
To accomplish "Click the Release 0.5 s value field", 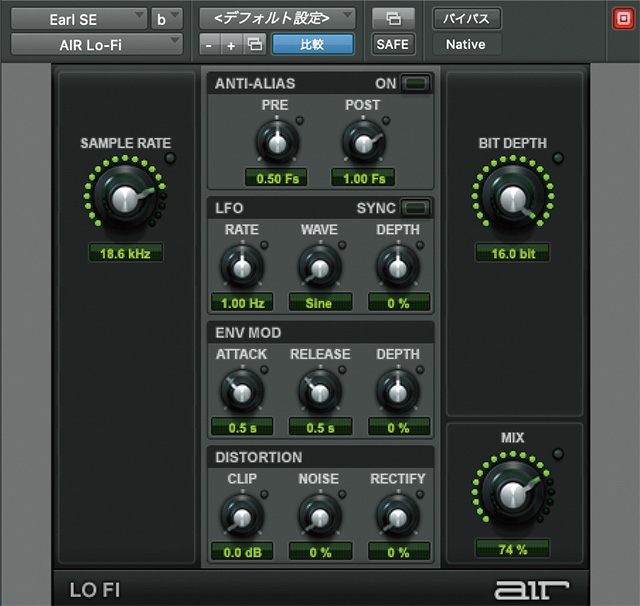I will pyautogui.click(x=320, y=427).
